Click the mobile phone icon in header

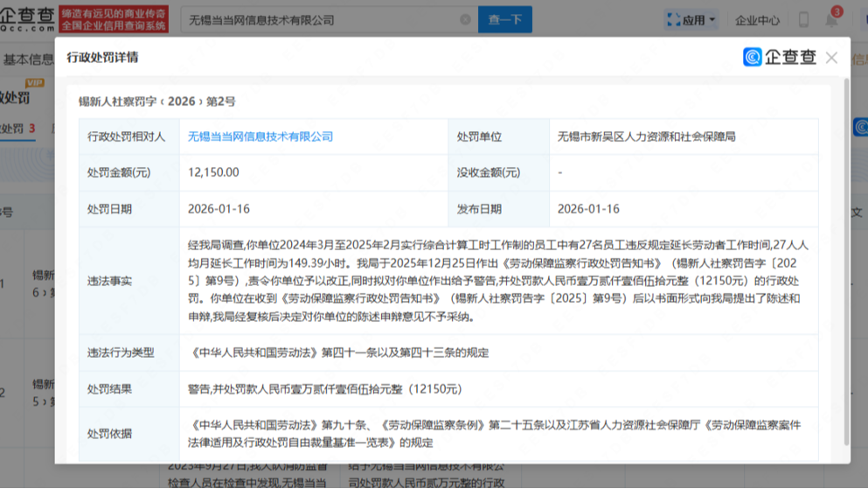(803, 19)
